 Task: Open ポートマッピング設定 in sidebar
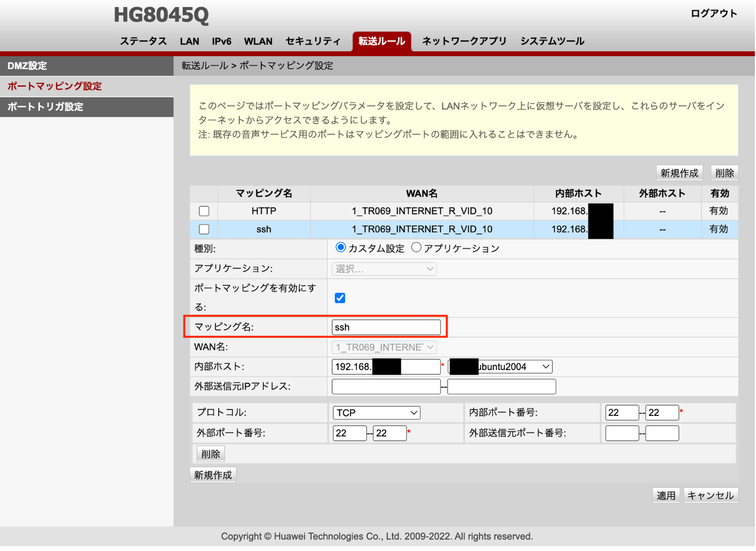86,86
